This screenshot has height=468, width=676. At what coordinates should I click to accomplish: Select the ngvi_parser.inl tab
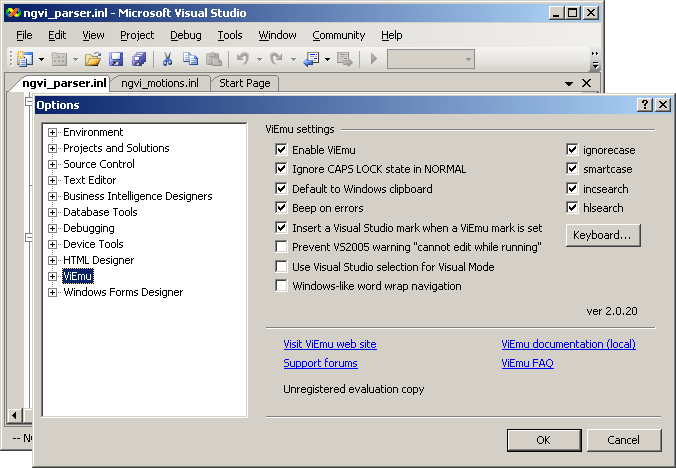coord(64,83)
